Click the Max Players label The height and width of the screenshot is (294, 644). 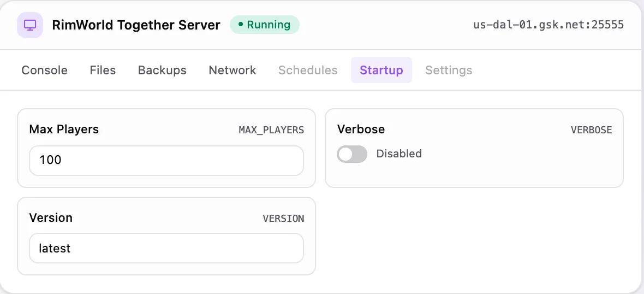(x=64, y=130)
